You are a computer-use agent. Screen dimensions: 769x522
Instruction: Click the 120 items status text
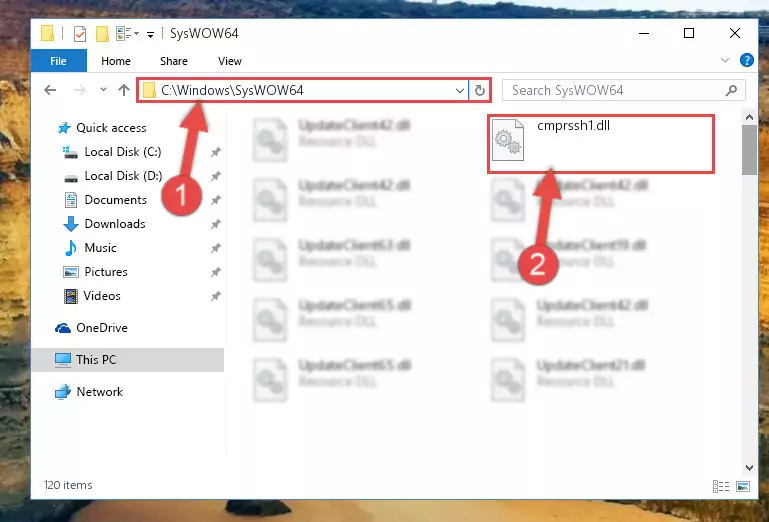[x=68, y=485]
